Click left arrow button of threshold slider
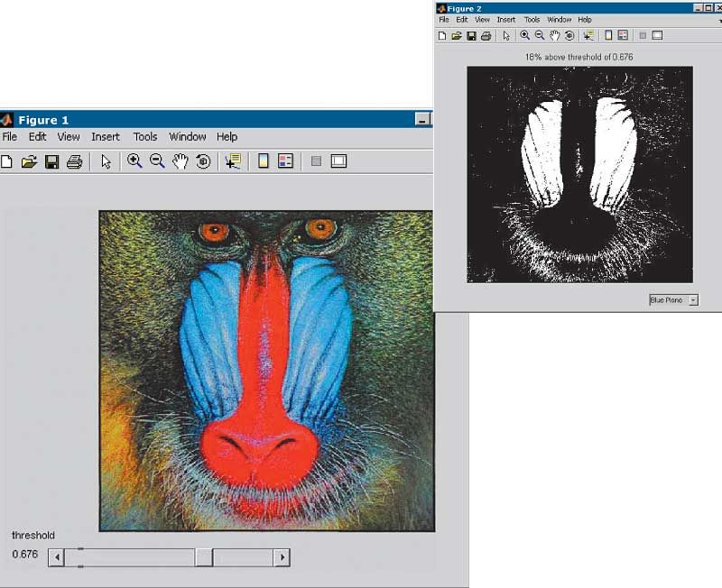 (56, 558)
